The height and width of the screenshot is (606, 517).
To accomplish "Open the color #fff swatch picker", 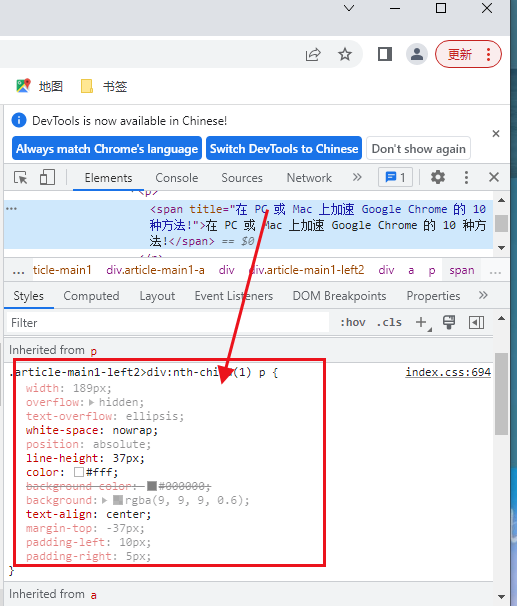I will [79, 472].
